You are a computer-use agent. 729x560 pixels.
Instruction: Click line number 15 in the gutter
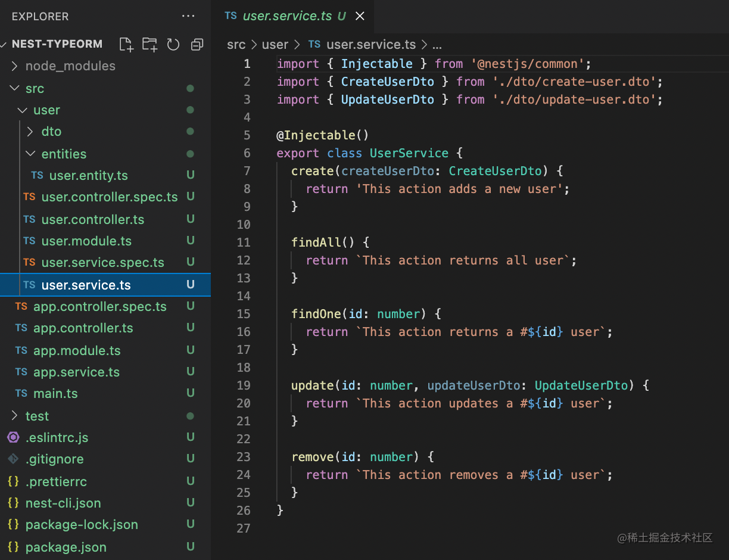click(244, 314)
